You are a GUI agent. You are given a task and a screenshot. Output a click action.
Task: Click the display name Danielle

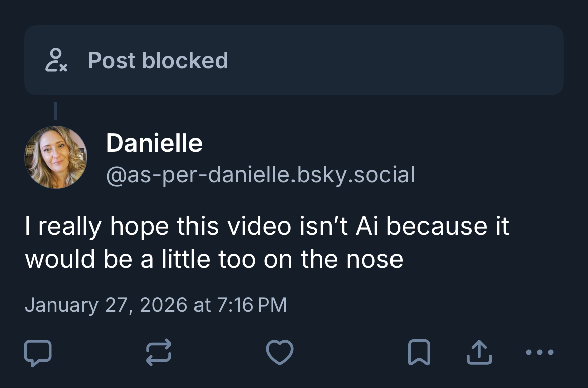pyautogui.click(x=154, y=143)
